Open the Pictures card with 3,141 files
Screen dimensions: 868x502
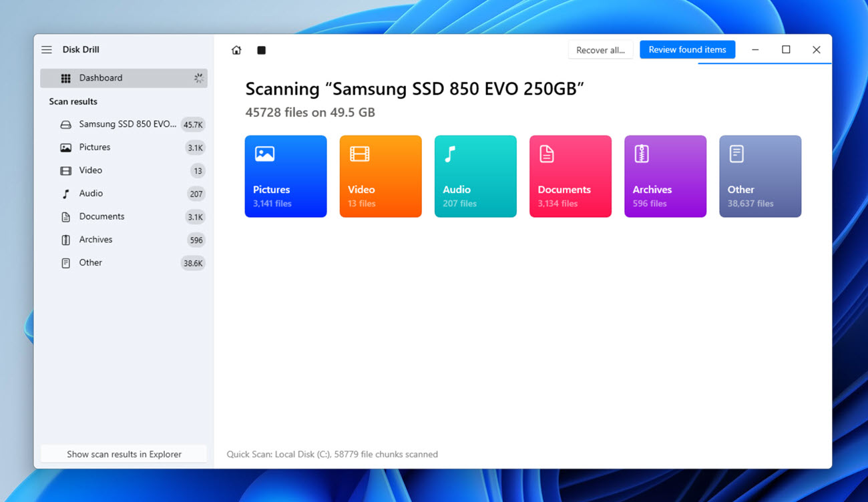pyautogui.click(x=286, y=176)
